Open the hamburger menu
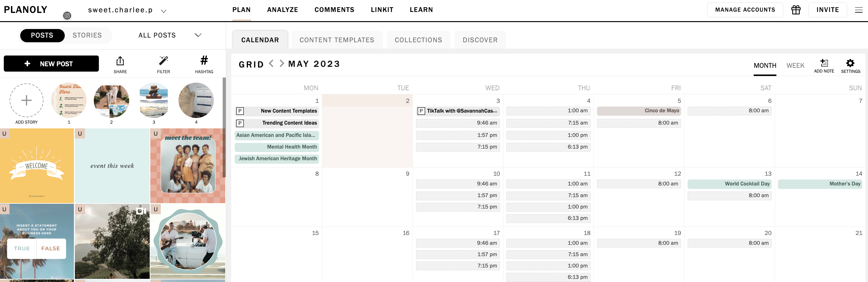Image resolution: width=868 pixels, height=282 pixels. 859,10
